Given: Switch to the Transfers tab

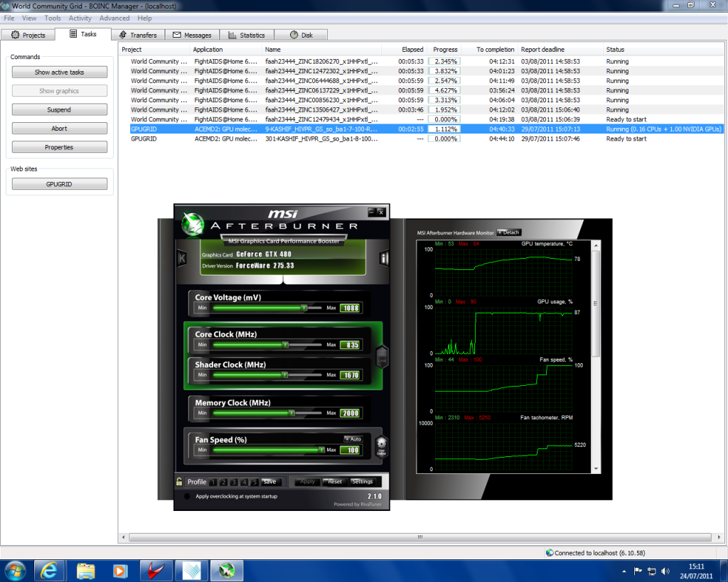Looking at the screenshot, I should point(138,35).
